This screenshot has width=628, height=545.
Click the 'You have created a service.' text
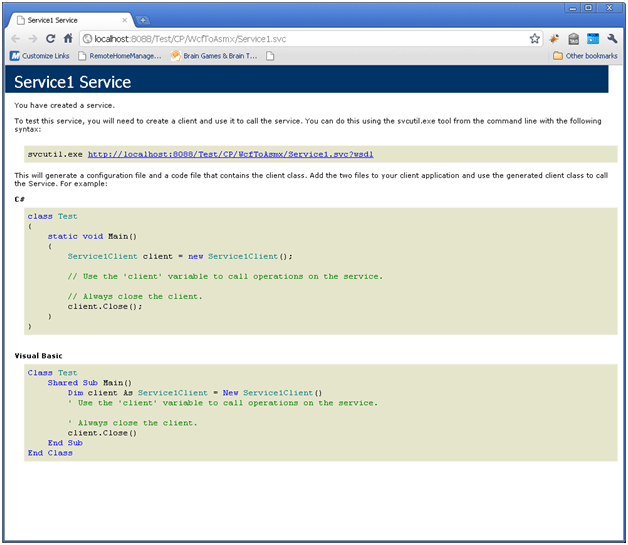64,105
